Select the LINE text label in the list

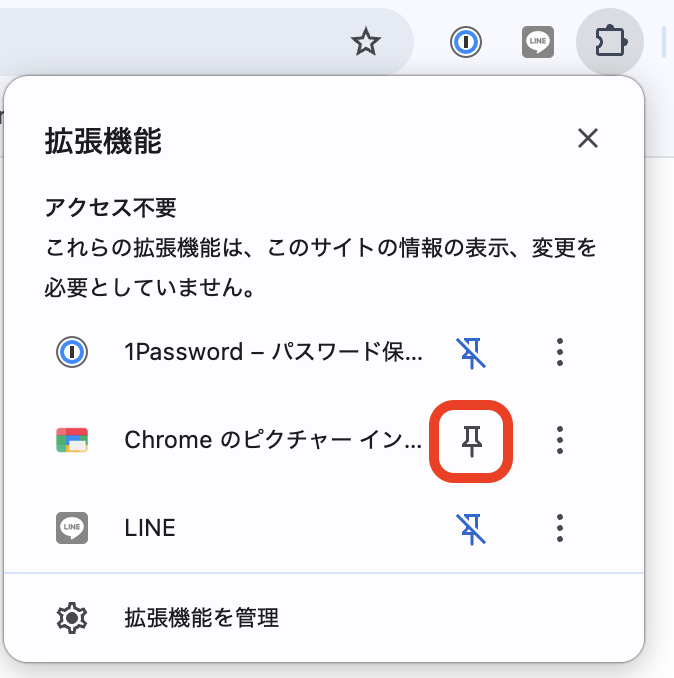tap(150, 527)
